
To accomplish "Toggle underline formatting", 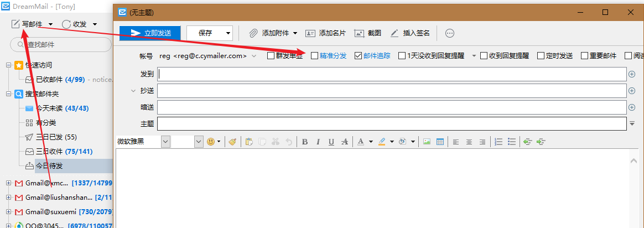I will click(331, 142).
